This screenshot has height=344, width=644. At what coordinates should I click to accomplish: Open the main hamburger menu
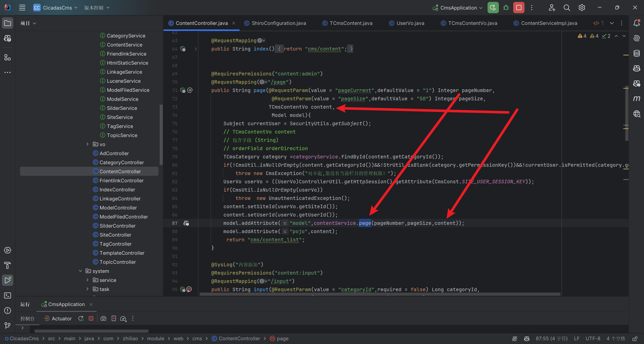coord(22,8)
